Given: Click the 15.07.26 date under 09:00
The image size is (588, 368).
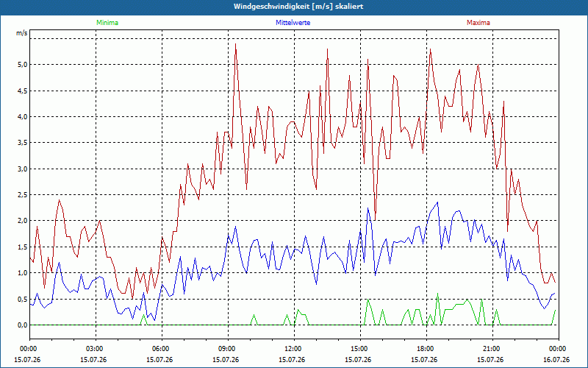Looking at the screenshot, I should tap(226, 360).
